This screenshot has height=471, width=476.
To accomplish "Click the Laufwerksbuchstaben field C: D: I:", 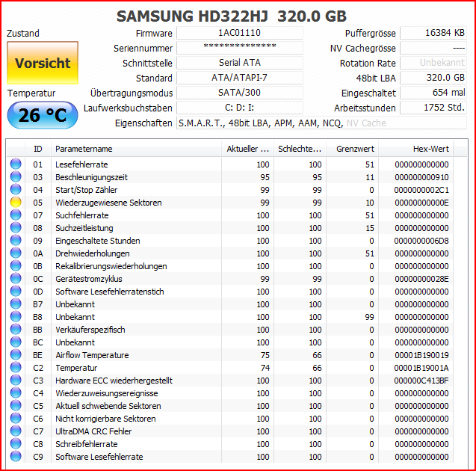I will click(240, 108).
